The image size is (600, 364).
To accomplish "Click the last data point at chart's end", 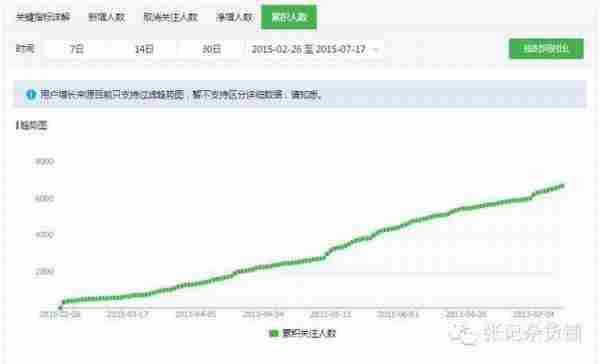I will (562, 186).
